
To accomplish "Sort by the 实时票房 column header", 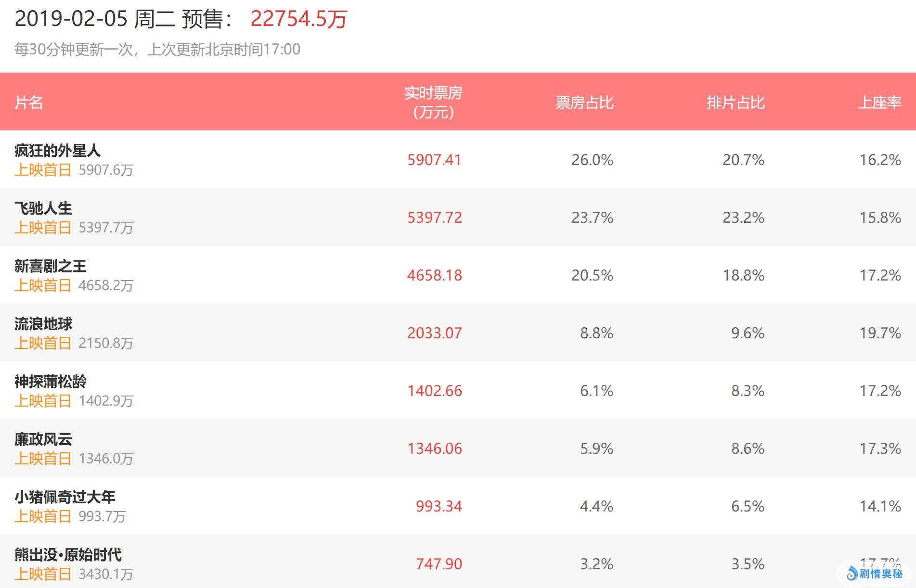I will pyautogui.click(x=433, y=102).
